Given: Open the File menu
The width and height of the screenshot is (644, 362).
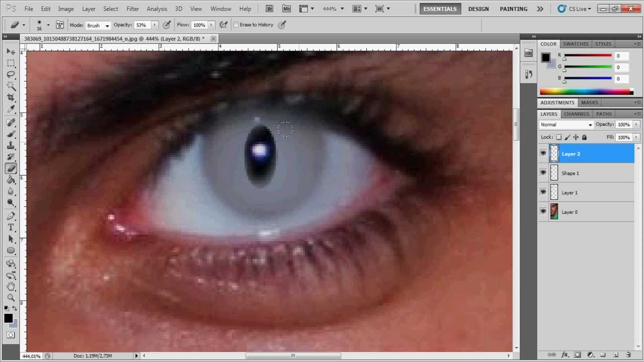Looking at the screenshot, I should (29, 9).
